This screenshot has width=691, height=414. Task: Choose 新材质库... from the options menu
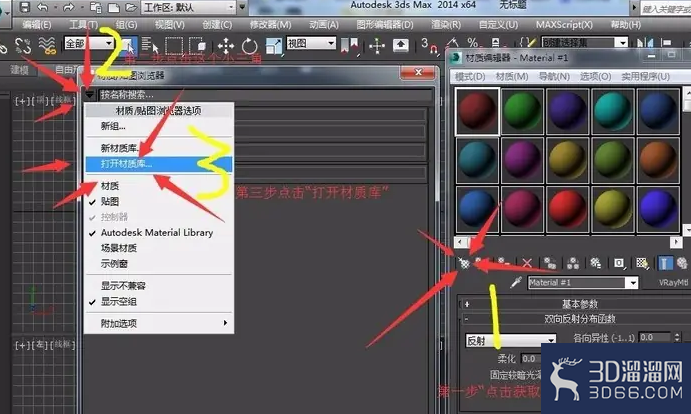(x=159, y=148)
